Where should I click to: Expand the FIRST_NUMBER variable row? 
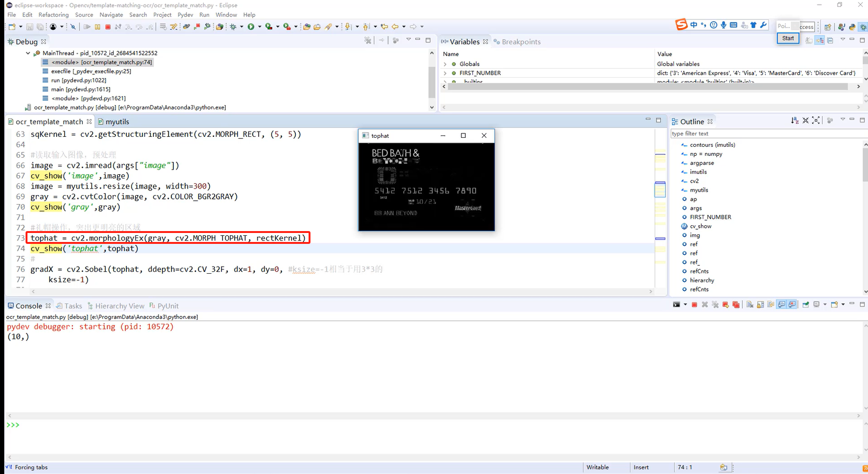click(445, 73)
